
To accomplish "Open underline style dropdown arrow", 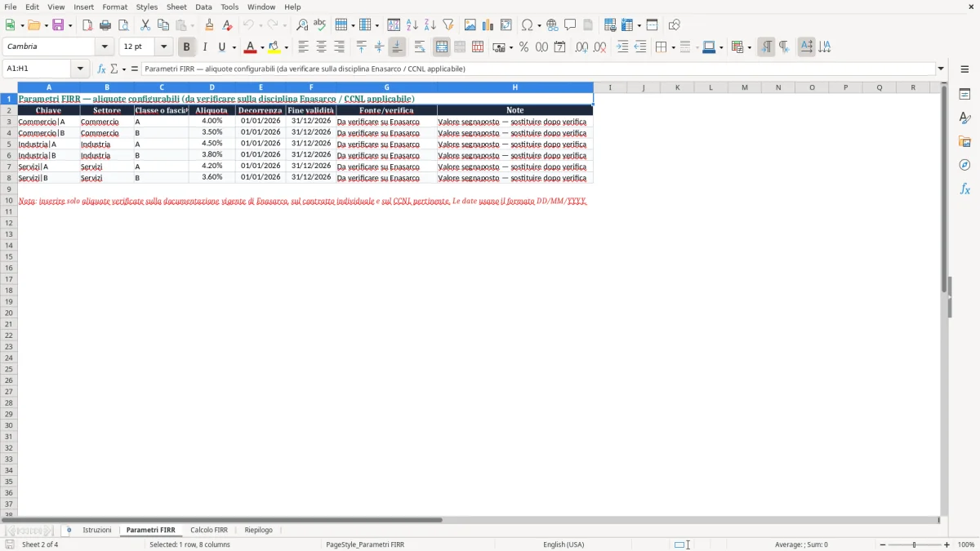I will 234,47.
